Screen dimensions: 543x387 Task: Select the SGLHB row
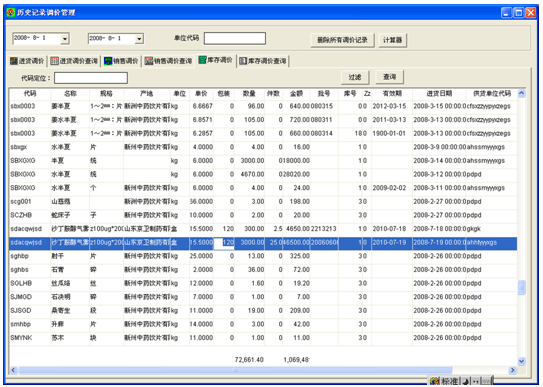[x=263, y=283]
